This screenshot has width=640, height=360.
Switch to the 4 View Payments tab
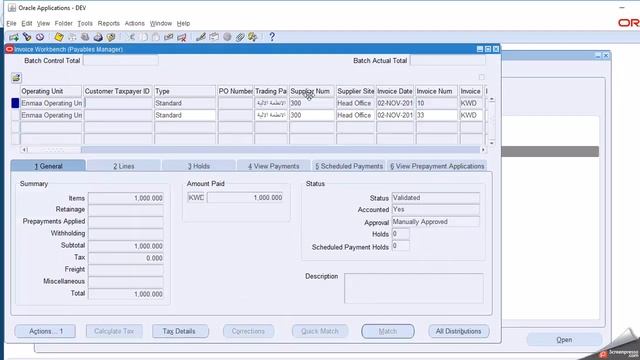(x=273, y=166)
